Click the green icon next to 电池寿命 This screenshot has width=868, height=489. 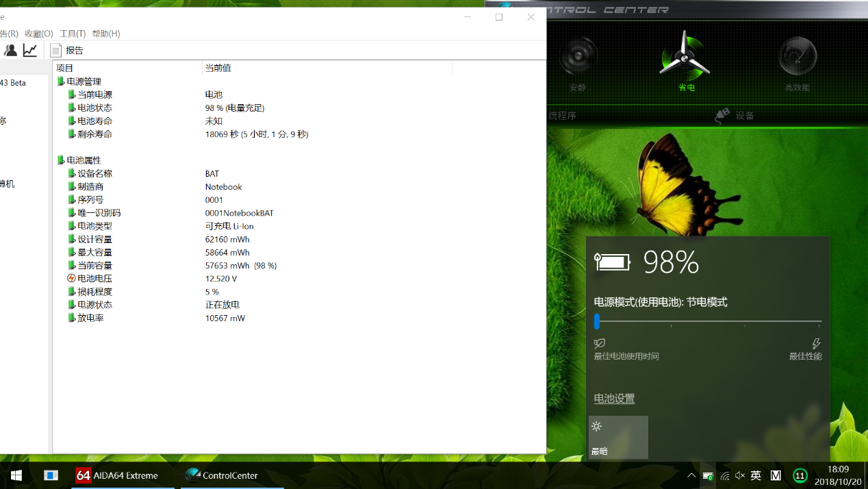tap(72, 121)
